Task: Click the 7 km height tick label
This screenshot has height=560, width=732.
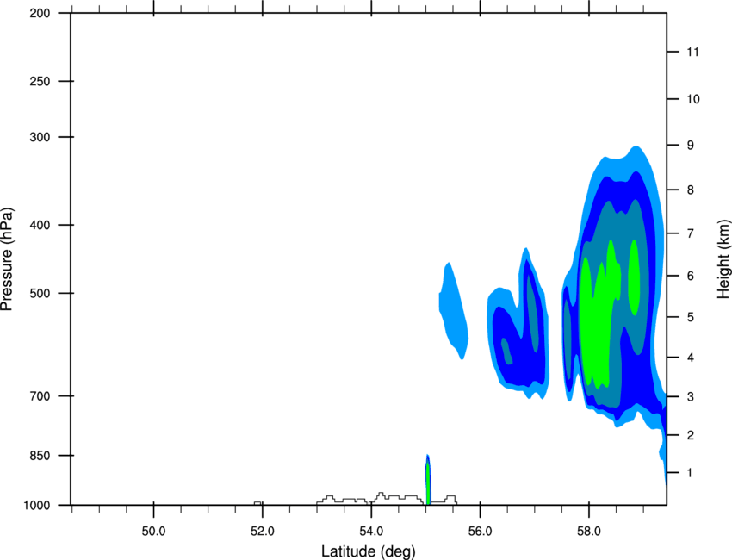Action: 691,233
